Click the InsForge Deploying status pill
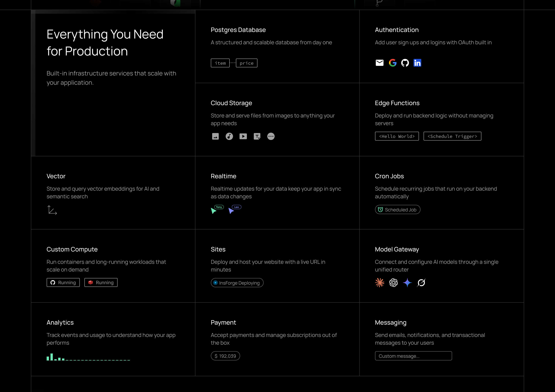This screenshot has width=555, height=392. coord(237,283)
